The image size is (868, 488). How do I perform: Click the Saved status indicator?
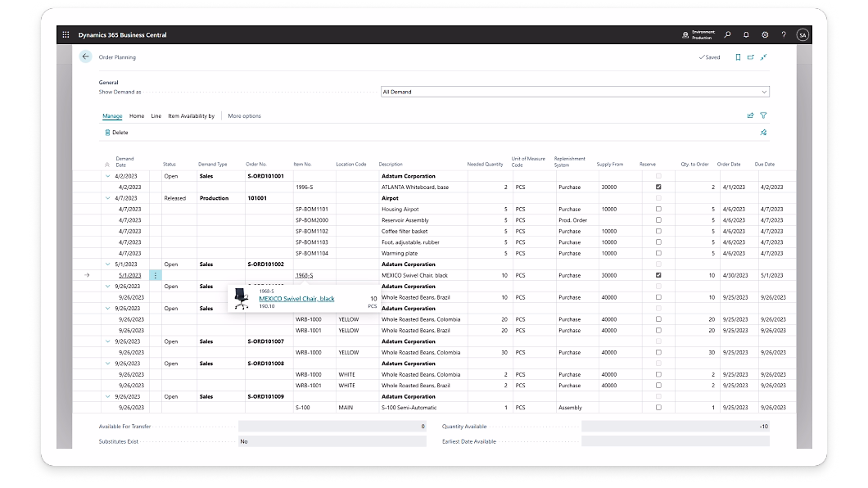pyautogui.click(x=710, y=57)
